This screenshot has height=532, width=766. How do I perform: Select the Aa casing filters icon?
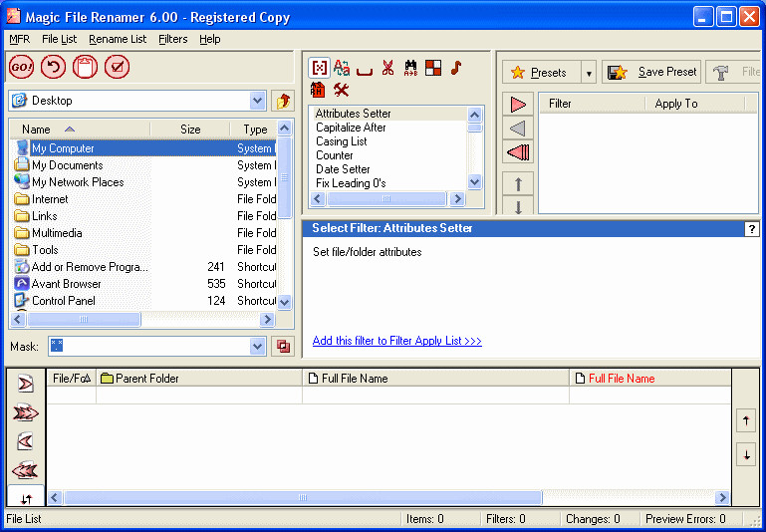tap(342, 68)
